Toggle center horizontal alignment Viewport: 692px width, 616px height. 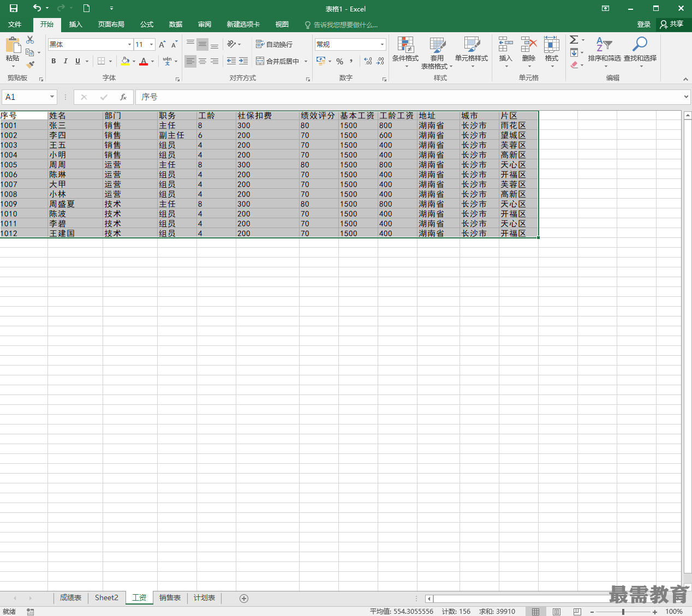(x=202, y=61)
